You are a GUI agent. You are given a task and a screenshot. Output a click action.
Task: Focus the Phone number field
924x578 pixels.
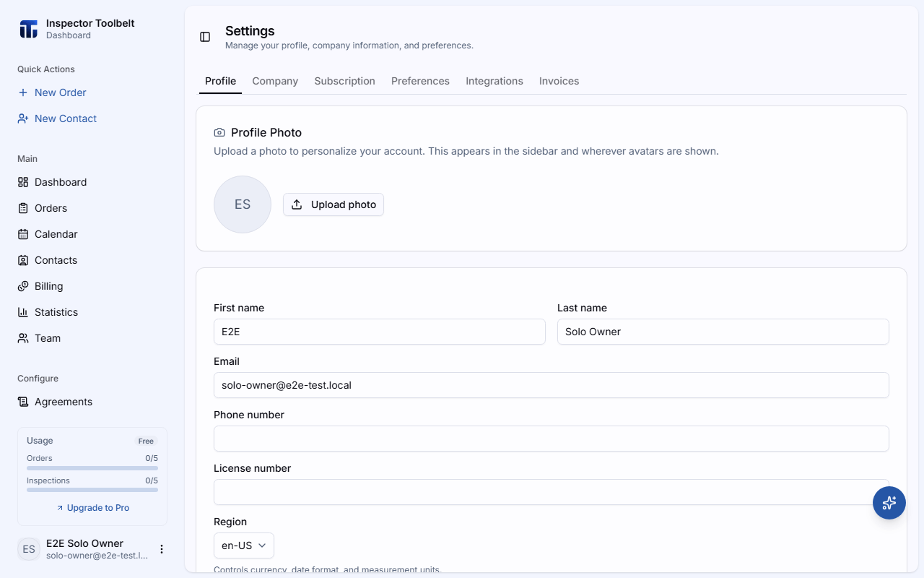tap(552, 439)
